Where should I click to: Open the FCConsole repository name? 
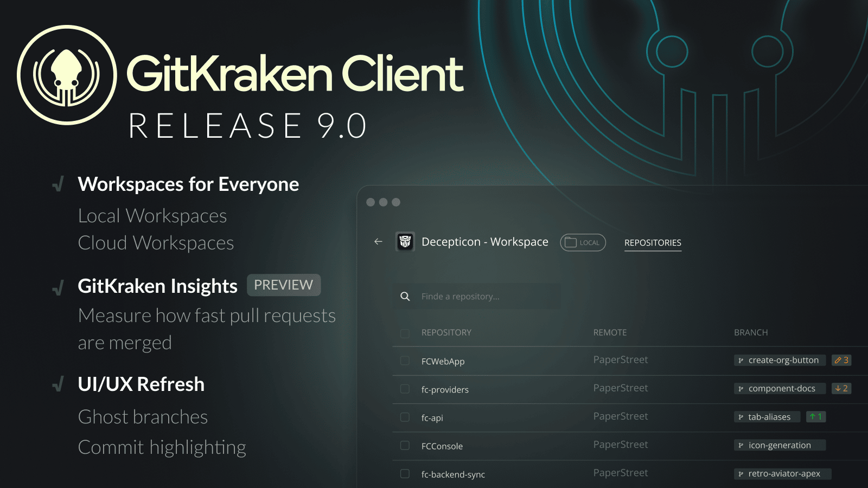coord(442,446)
